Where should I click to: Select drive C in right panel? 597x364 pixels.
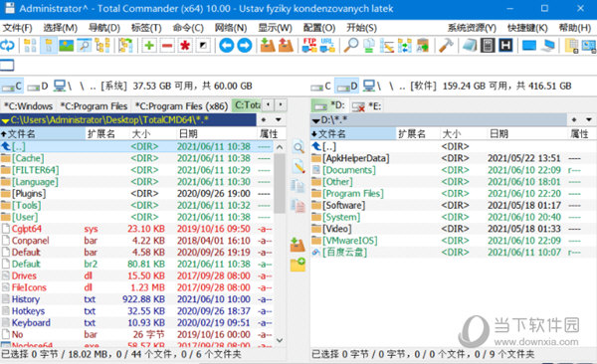pos(321,87)
